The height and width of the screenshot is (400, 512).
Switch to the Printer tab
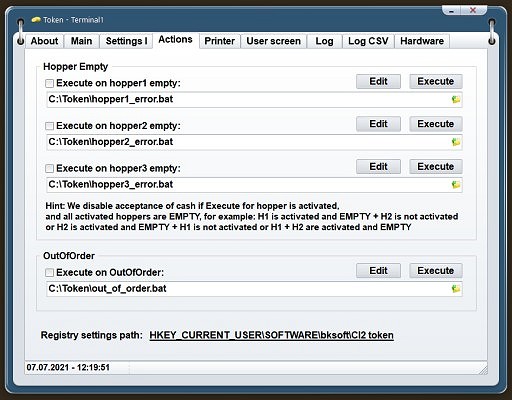point(220,41)
